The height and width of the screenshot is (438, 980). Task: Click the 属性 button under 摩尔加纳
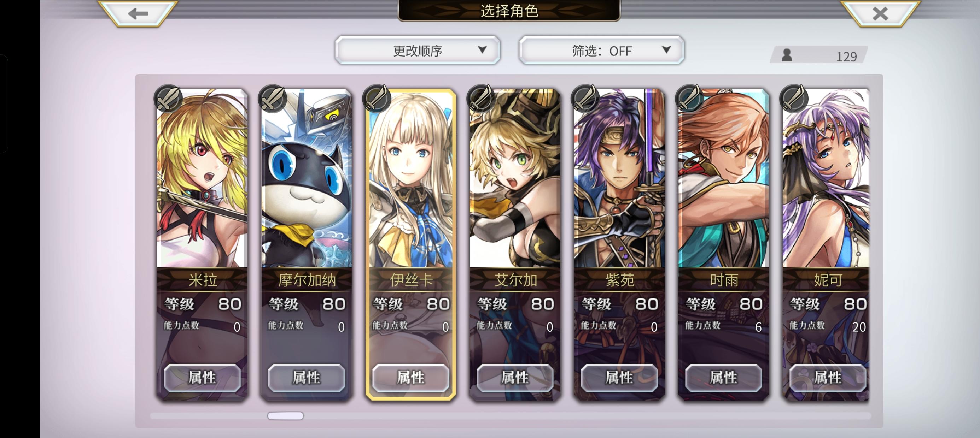(306, 378)
